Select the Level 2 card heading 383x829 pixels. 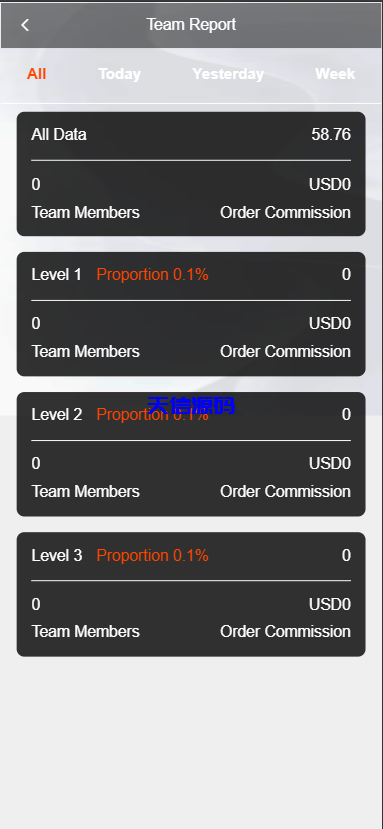click(57, 414)
